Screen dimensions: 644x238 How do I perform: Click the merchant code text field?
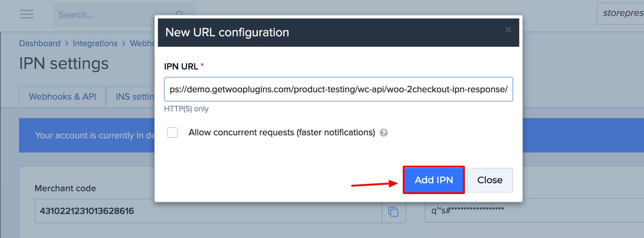pos(184,211)
